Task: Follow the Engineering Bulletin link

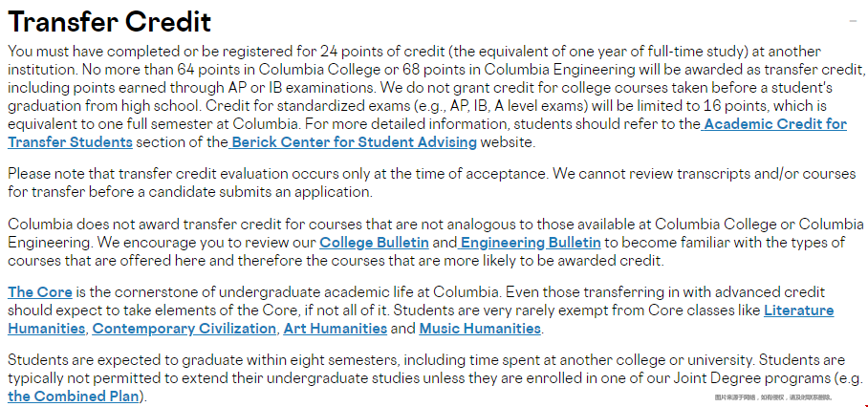Action: coord(530,243)
